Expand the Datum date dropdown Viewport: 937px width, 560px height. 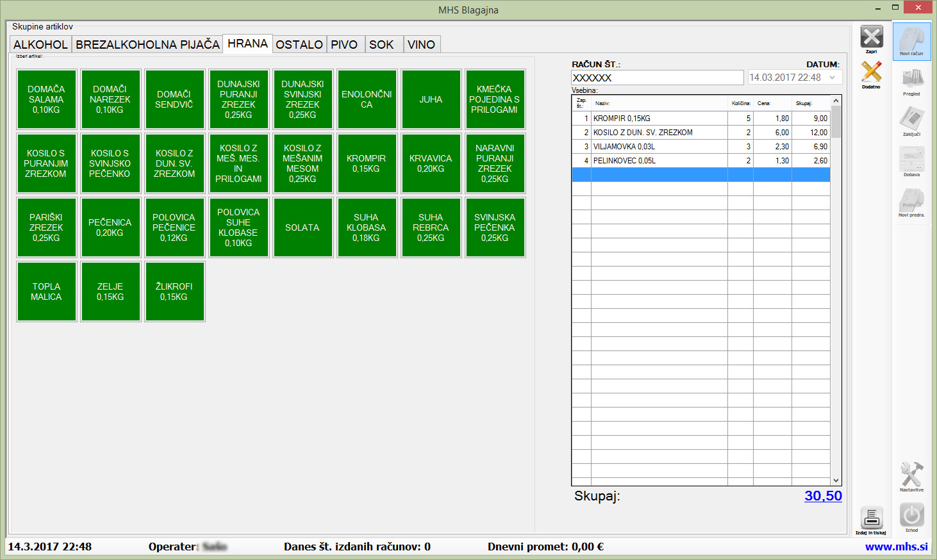pyautogui.click(x=832, y=78)
